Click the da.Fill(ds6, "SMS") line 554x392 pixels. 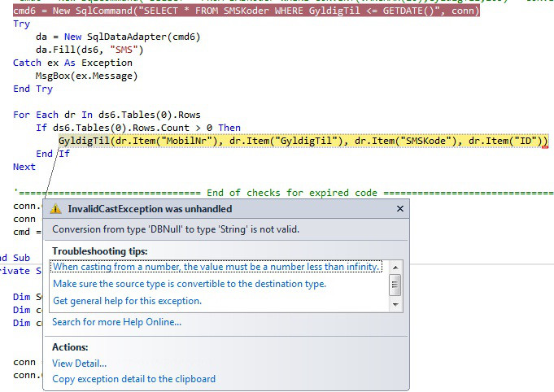(89, 50)
